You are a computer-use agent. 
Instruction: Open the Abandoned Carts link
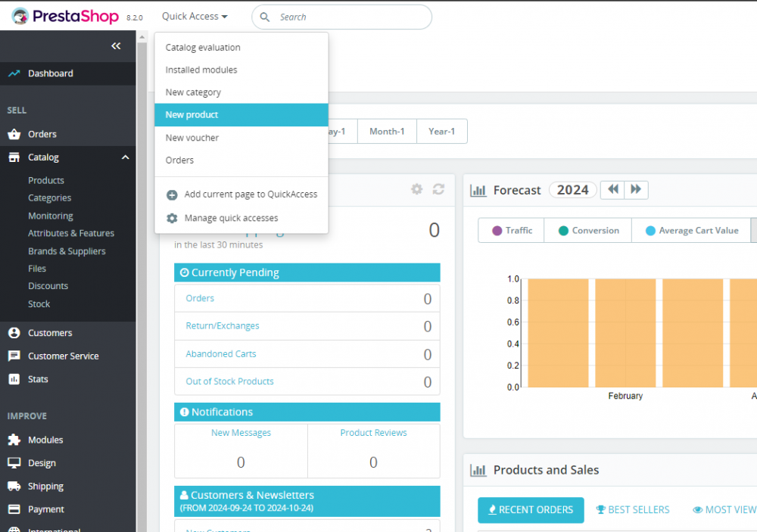click(x=220, y=353)
